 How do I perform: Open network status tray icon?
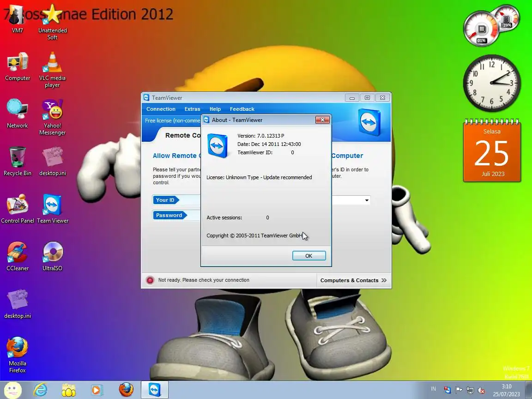point(470,390)
